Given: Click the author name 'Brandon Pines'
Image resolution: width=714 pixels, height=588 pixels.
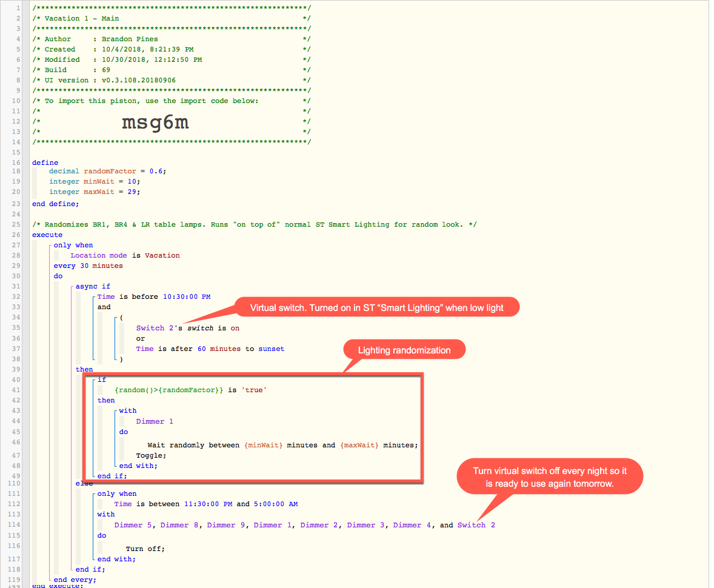Looking at the screenshot, I should coord(130,39).
